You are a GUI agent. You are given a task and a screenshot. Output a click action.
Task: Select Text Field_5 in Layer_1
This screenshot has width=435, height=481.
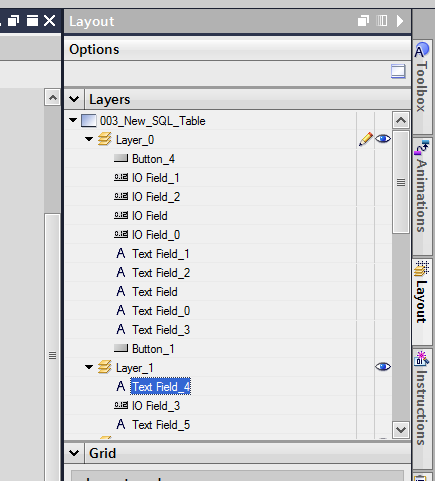coord(161,425)
